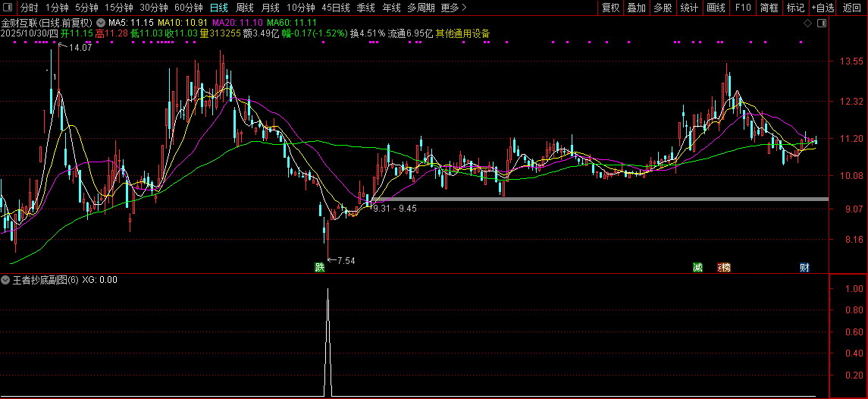Click the green 减 event marker
Screen dimensions: 868x399
point(697,268)
